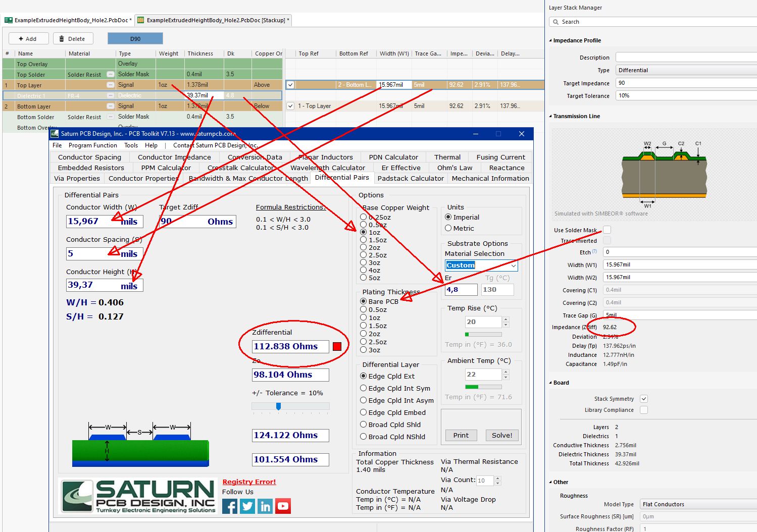Decrease the Ambient Temp stepper value
The height and width of the screenshot is (532, 757).
(x=506, y=377)
